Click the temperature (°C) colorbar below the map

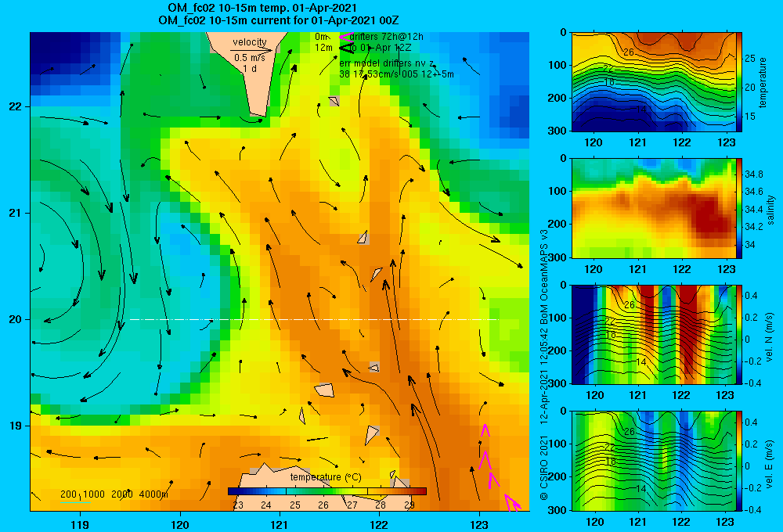coord(327,491)
